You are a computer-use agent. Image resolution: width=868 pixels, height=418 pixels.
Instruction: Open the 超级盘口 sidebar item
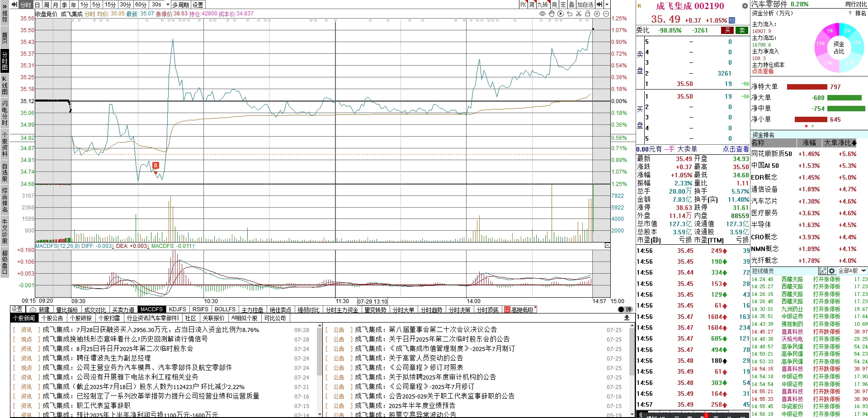click(x=5, y=262)
